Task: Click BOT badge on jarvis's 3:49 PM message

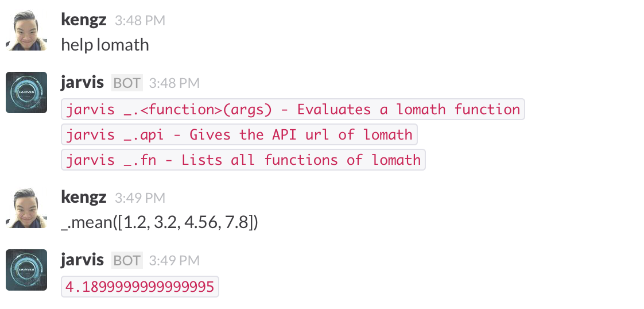Action: tap(127, 261)
